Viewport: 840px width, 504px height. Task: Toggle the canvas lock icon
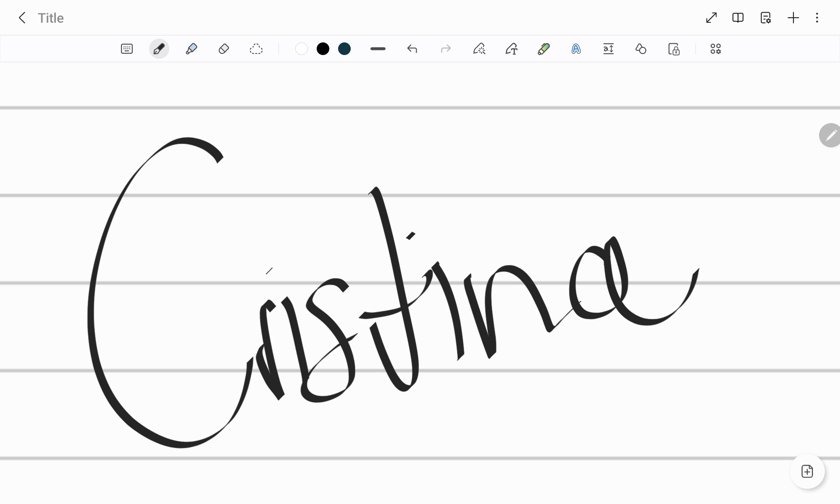[674, 49]
